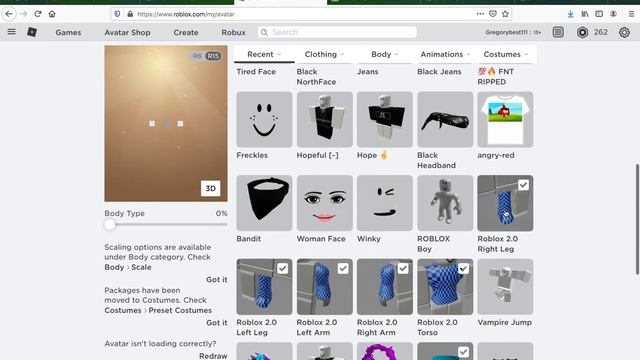This screenshot has height=360, width=640.
Task: Open the Preset Costumes link
Action: (180, 310)
